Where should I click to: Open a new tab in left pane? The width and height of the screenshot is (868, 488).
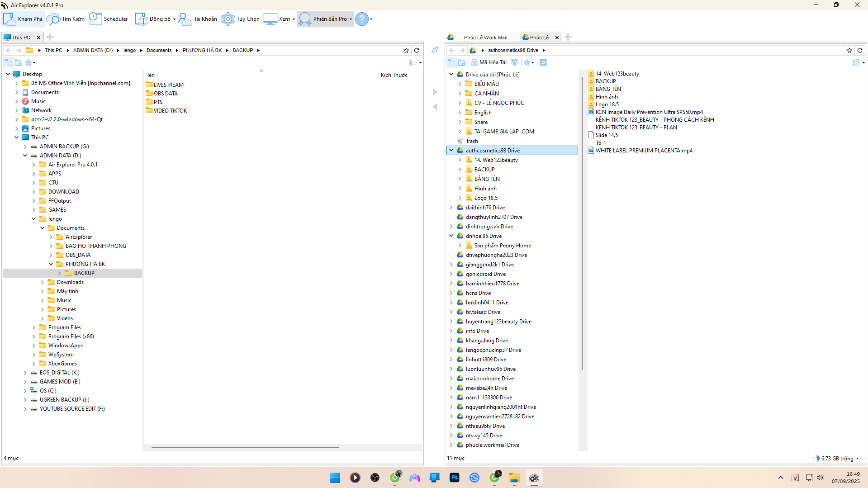point(50,38)
